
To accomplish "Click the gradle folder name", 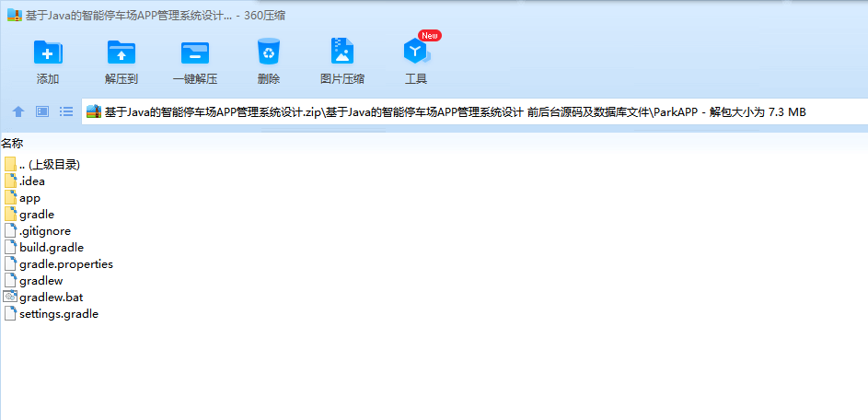I will 37,215.
